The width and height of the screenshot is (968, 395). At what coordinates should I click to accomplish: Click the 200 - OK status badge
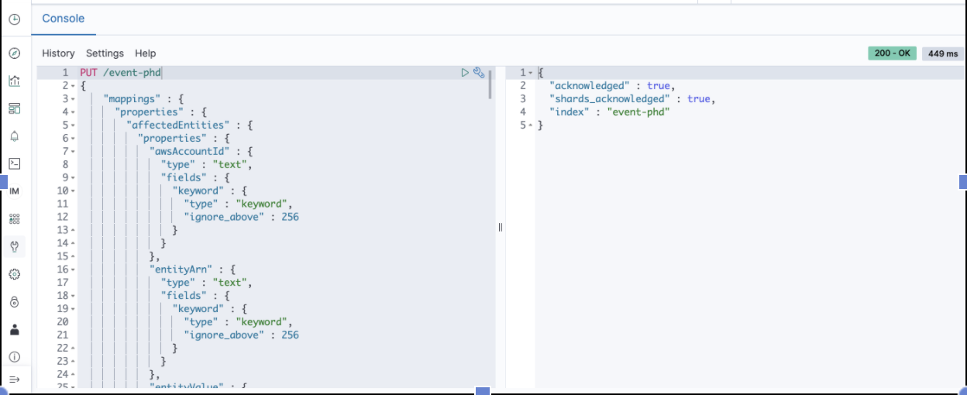point(893,53)
